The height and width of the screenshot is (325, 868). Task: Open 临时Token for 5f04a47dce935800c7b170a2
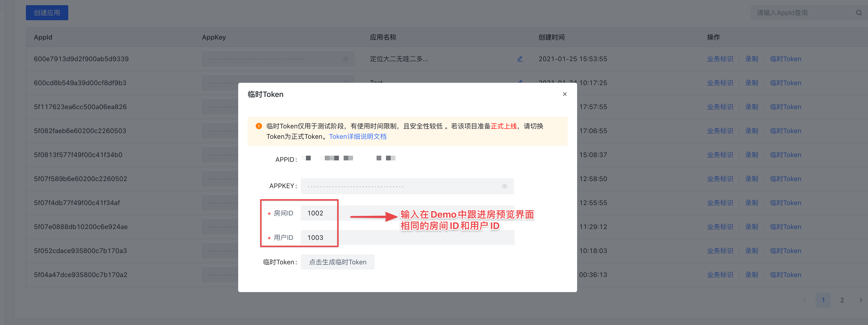pos(785,275)
